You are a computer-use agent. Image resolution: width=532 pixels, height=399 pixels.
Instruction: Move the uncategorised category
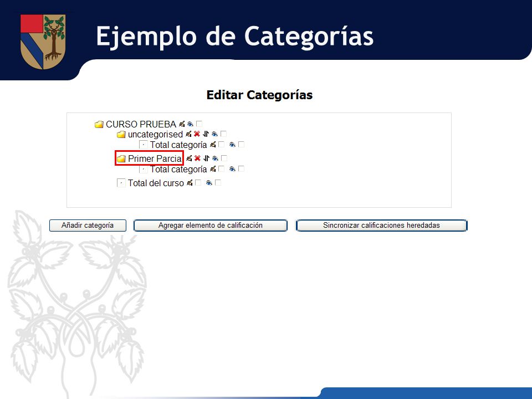pyautogui.click(x=206, y=134)
